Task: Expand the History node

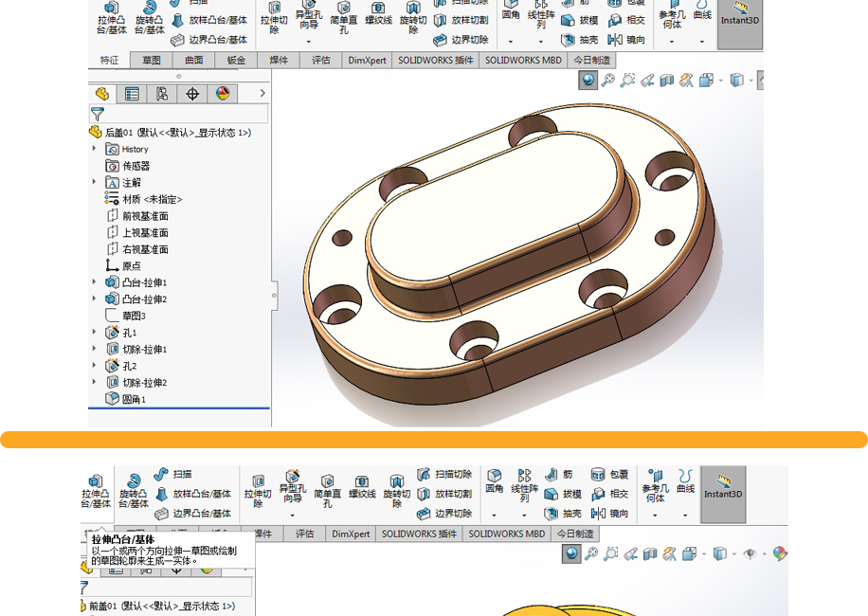Action: [94, 149]
